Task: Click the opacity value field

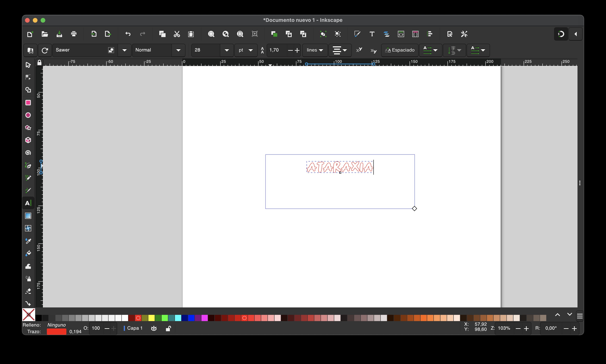Action: click(x=96, y=328)
